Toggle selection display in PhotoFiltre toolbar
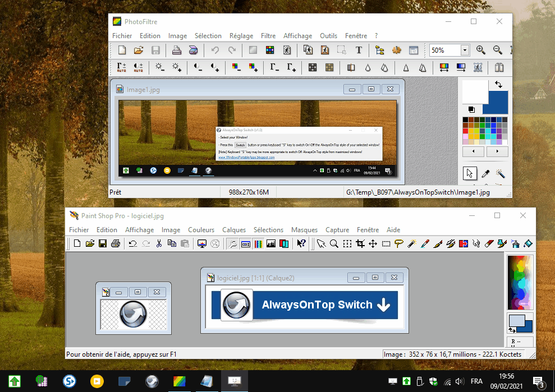Viewport: 555px width, 392px height. click(342, 50)
